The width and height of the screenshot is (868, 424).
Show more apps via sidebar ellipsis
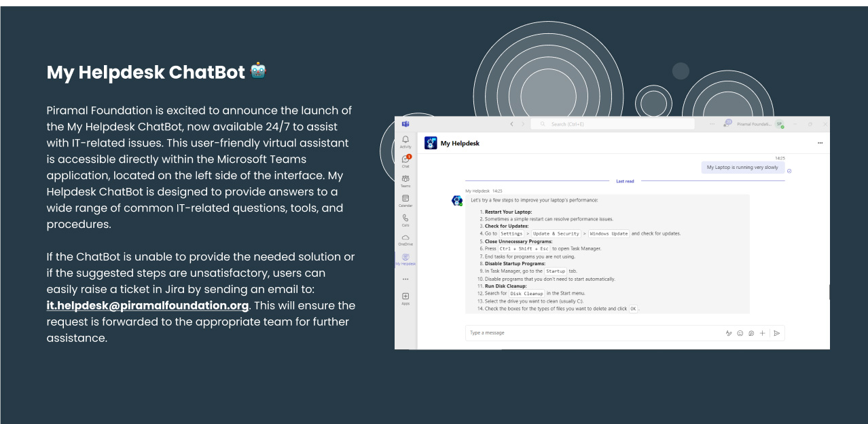tap(405, 279)
